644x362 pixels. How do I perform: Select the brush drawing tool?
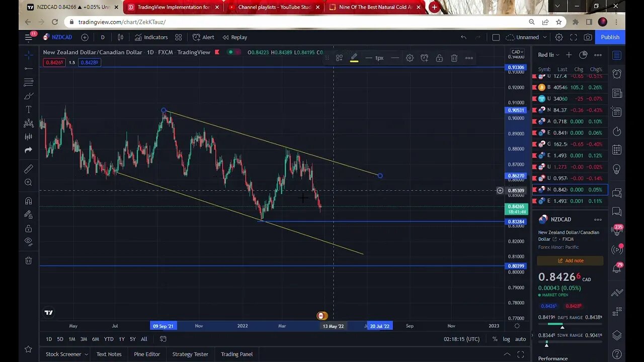point(29,96)
